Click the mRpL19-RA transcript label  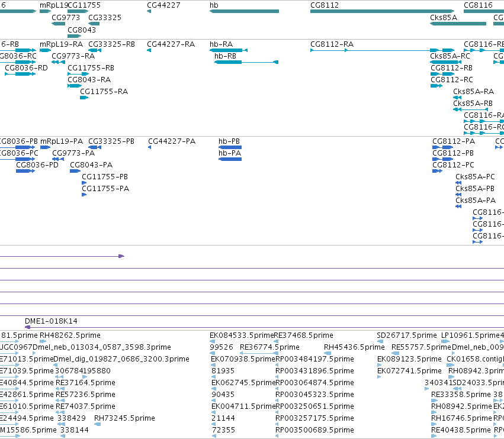point(61,44)
